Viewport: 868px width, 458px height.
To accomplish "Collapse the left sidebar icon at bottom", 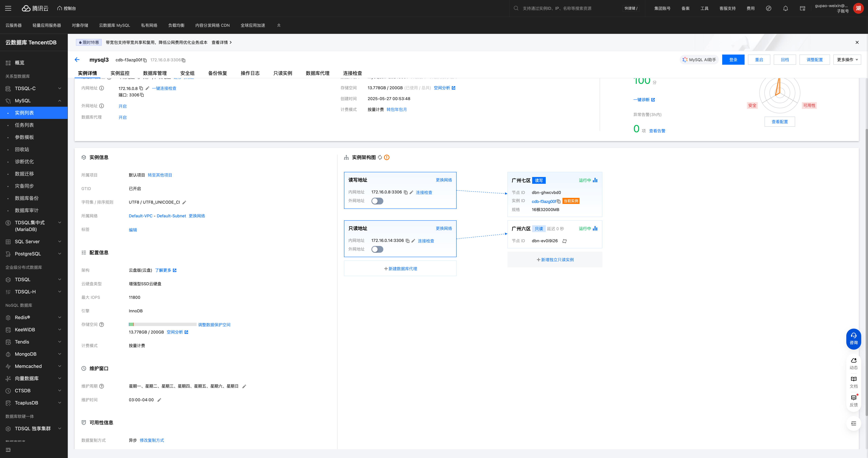I will click(x=8, y=450).
